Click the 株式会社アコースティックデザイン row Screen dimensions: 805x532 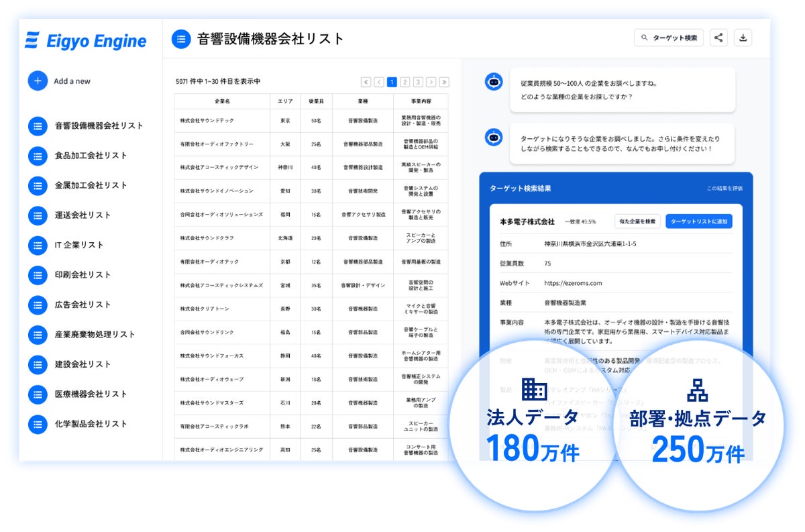point(311,167)
